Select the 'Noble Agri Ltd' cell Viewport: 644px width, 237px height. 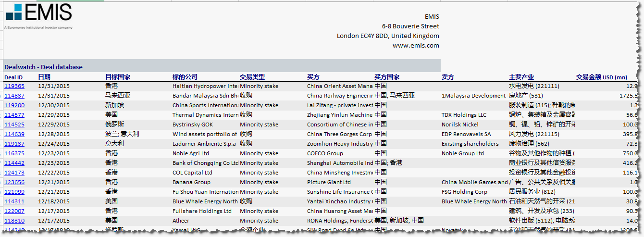click(191, 153)
